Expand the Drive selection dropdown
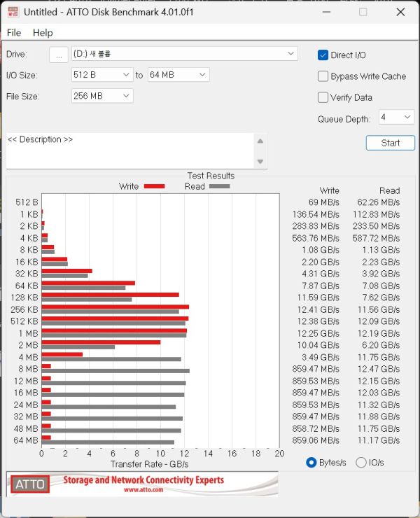The image size is (420, 518). [185, 54]
